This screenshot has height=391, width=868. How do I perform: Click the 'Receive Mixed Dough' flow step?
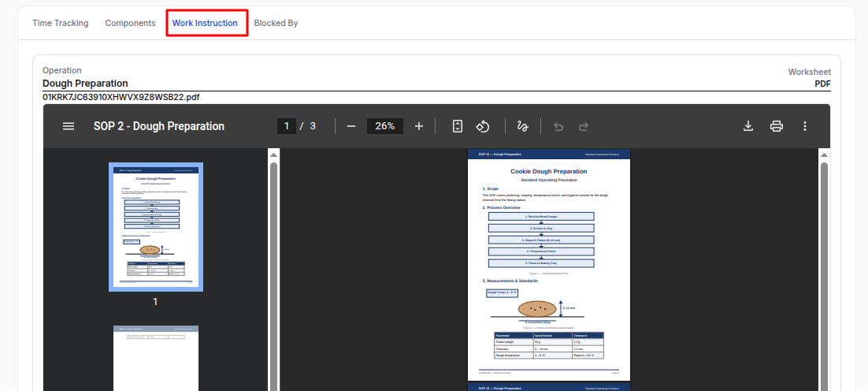tap(541, 217)
